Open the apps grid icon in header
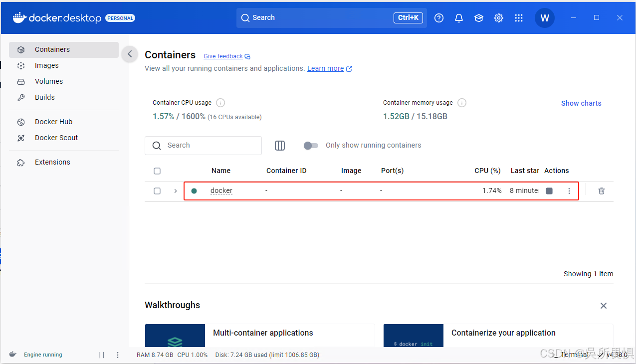 point(519,18)
